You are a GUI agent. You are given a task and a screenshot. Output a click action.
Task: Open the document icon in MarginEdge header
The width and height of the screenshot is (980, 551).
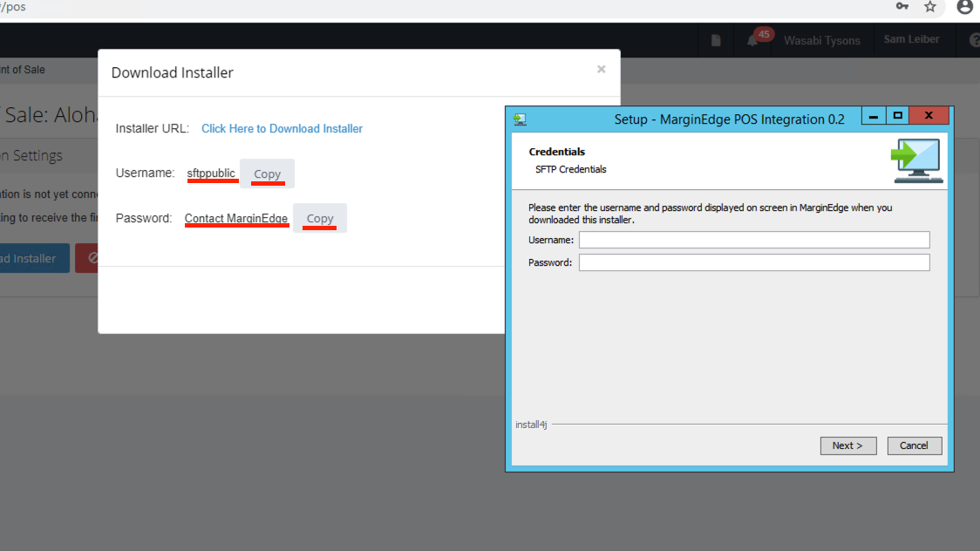(x=716, y=41)
